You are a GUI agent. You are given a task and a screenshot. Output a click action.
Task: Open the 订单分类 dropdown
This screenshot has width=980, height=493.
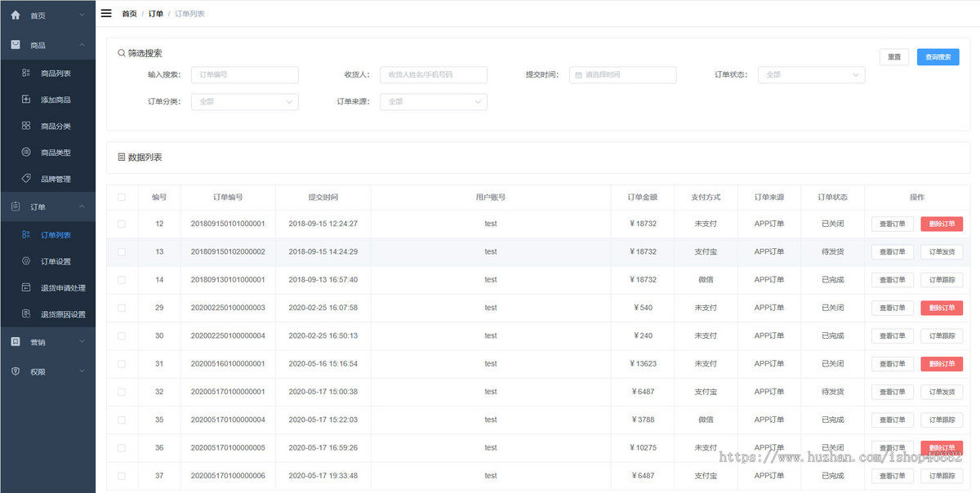coord(245,101)
